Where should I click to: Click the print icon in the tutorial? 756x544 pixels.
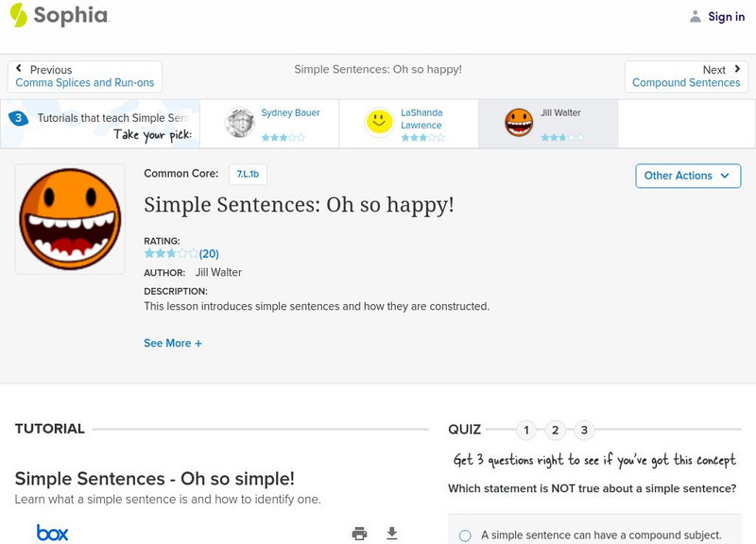click(x=359, y=534)
